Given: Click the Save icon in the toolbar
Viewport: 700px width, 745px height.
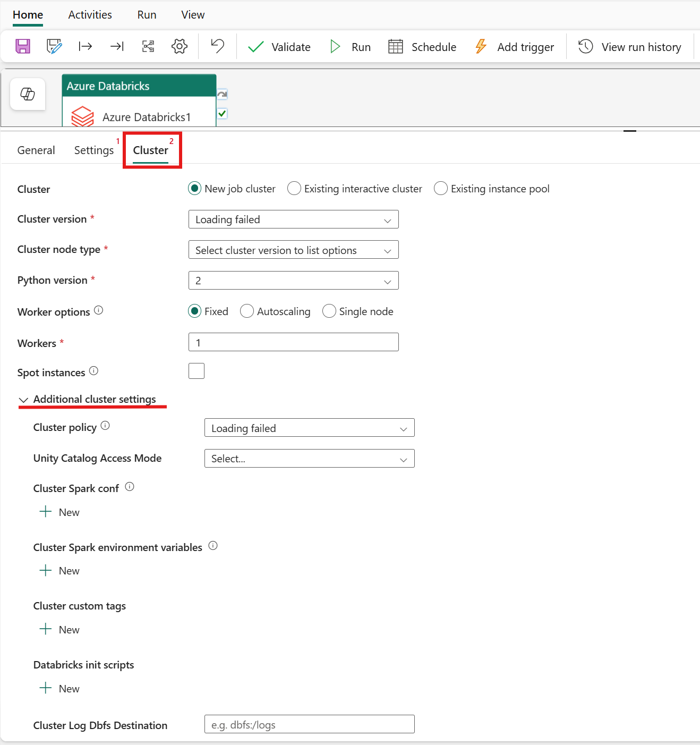Looking at the screenshot, I should pyautogui.click(x=22, y=46).
